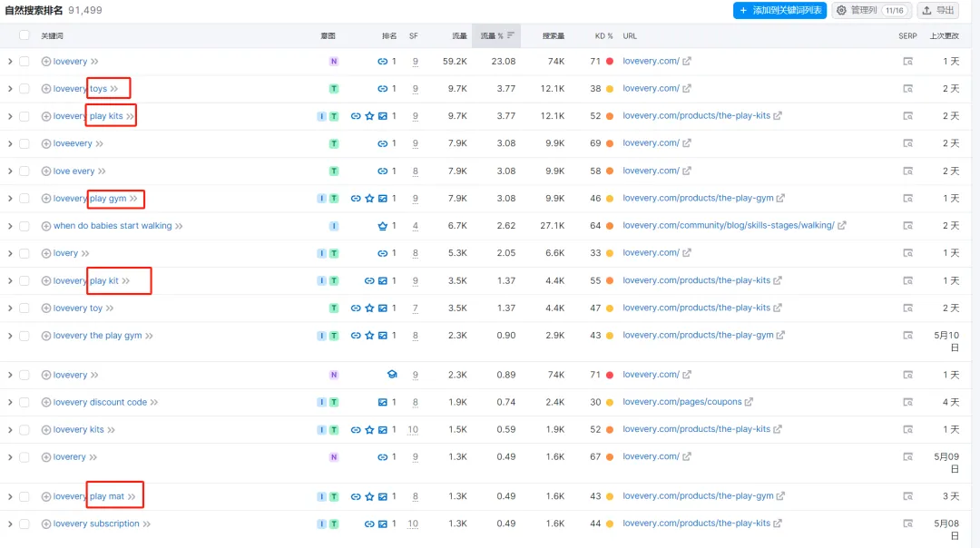Check the box for lovevery discount code row
The width and height of the screenshot is (980, 548).
tap(24, 403)
